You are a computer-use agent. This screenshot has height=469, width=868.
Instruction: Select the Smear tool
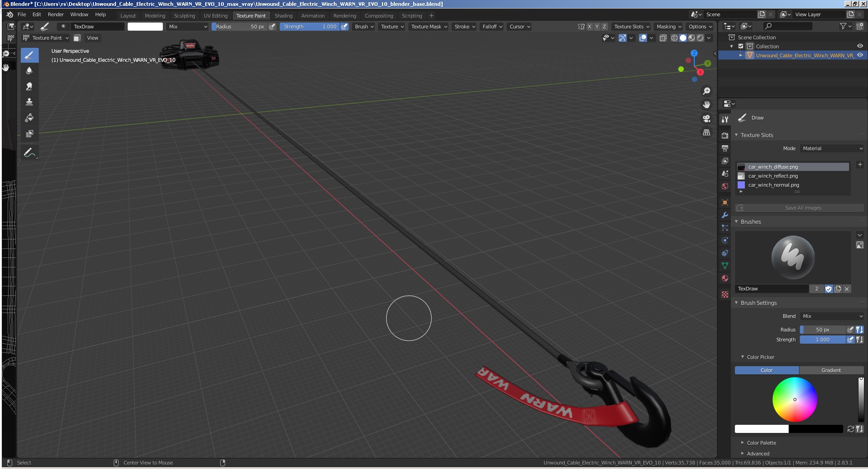29,86
